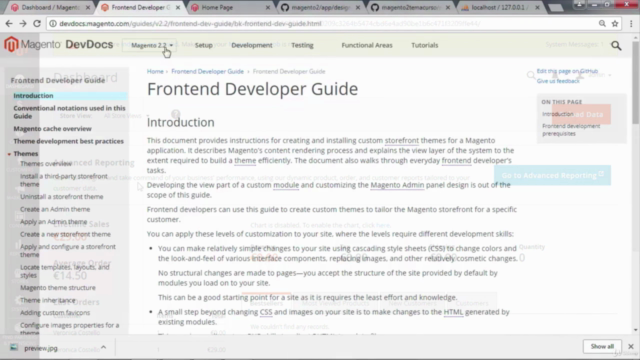Click Show all downloads button
This screenshot has width=640, height=360.
coord(602,346)
